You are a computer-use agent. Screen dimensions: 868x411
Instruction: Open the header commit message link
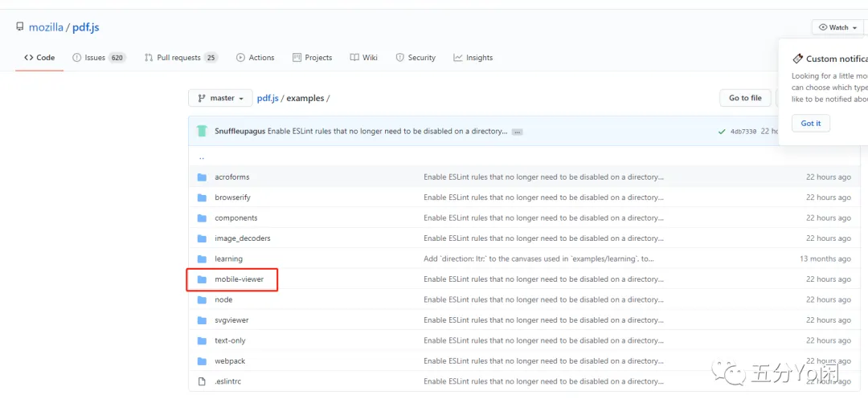point(387,132)
